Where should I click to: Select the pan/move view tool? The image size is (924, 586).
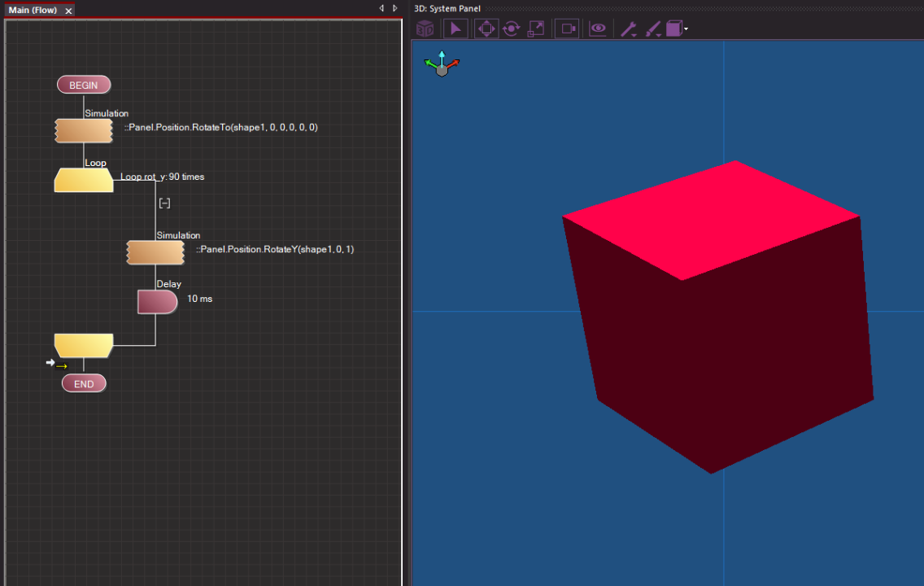point(486,28)
